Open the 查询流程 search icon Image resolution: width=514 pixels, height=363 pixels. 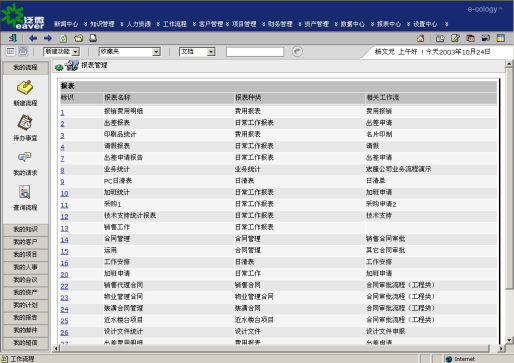(x=25, y=192)
